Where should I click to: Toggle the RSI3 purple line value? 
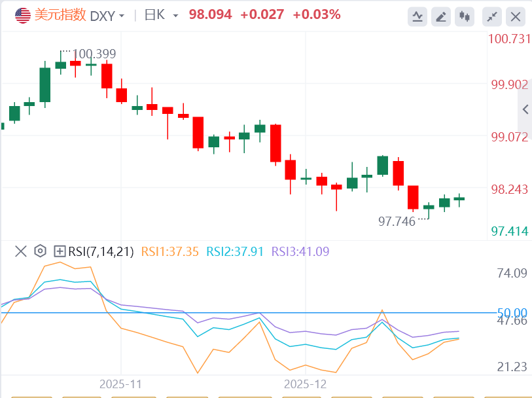point(300,251)
